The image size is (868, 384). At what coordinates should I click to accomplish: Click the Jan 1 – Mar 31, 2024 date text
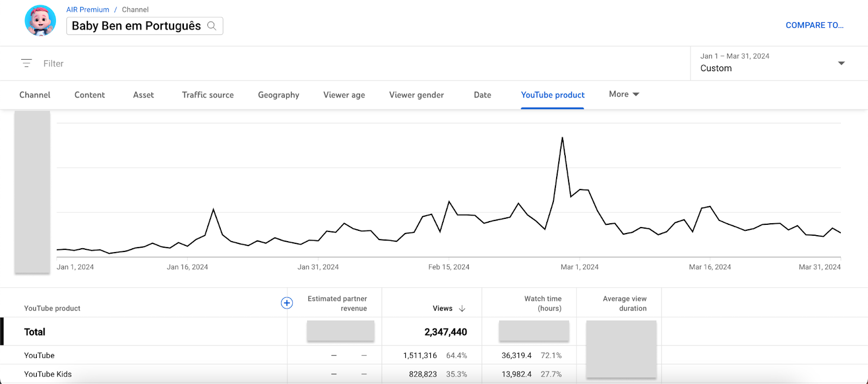(735, 56)
